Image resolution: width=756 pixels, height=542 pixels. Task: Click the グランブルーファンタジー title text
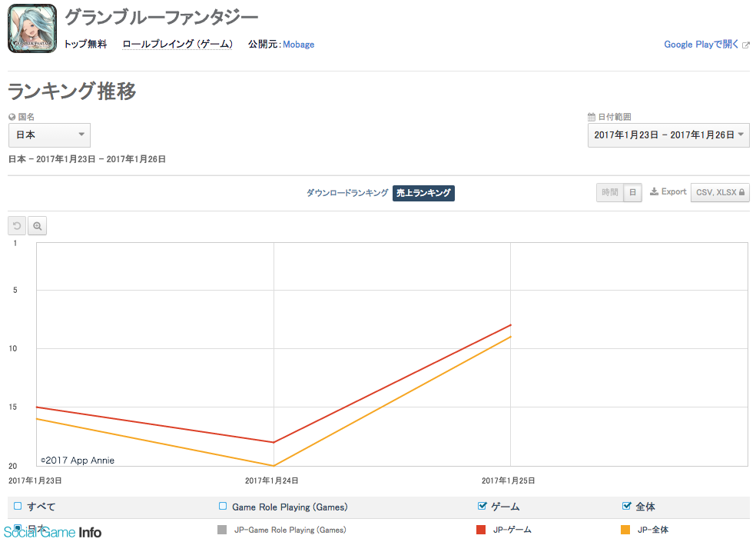tap(161, 18)
